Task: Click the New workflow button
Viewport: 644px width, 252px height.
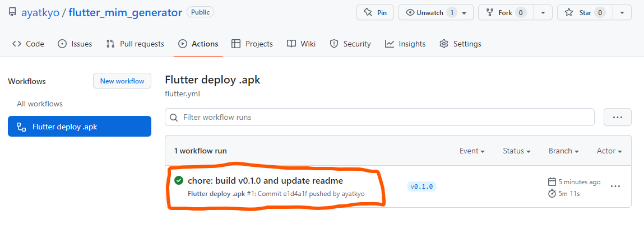Action: (x=122, y=81)
